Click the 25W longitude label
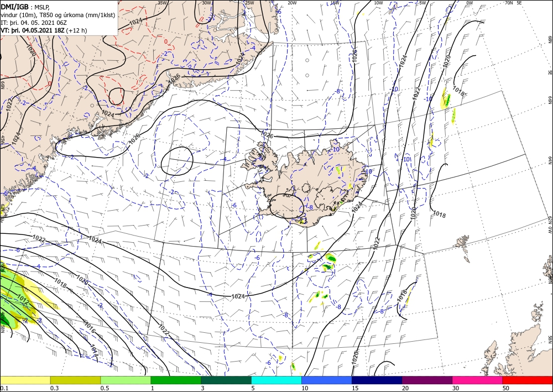Screen dimensions: 553x392 (x=249, y=3)
